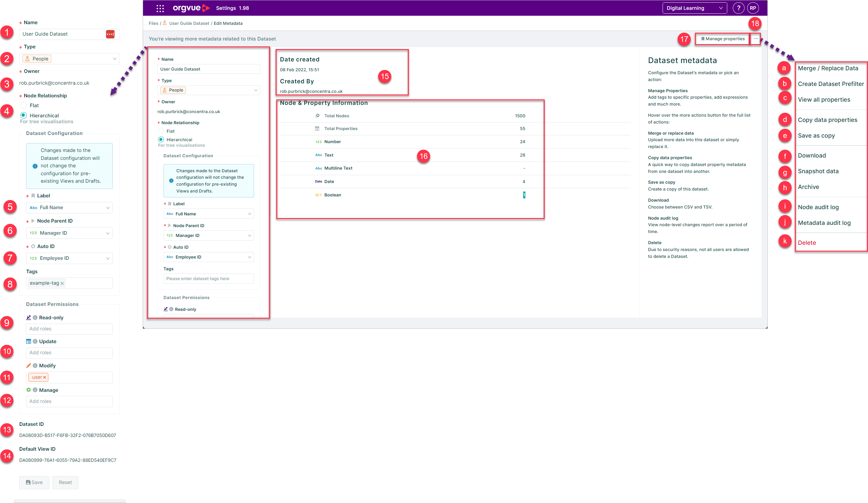Image resolution: width=868 pixels, height=503 pixels.
Task: Select Flat radio in enlarged panel
Action: (24, 106)
